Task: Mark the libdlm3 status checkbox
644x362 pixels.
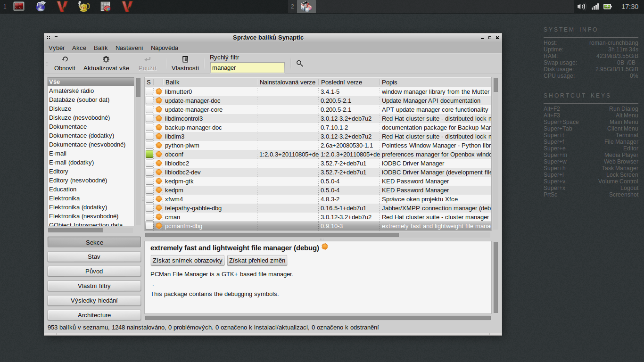Action: (x=149, y=136)
